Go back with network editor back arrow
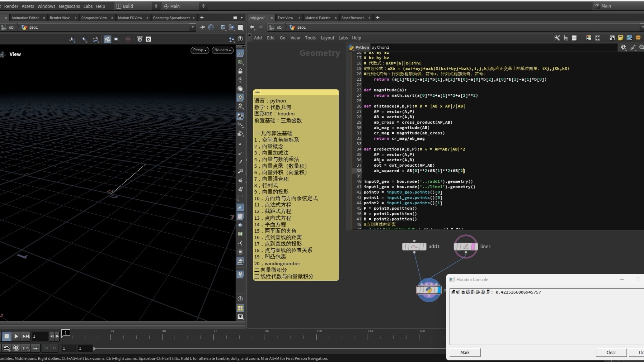This screenshot has width=644, height=362. [252, 27]
